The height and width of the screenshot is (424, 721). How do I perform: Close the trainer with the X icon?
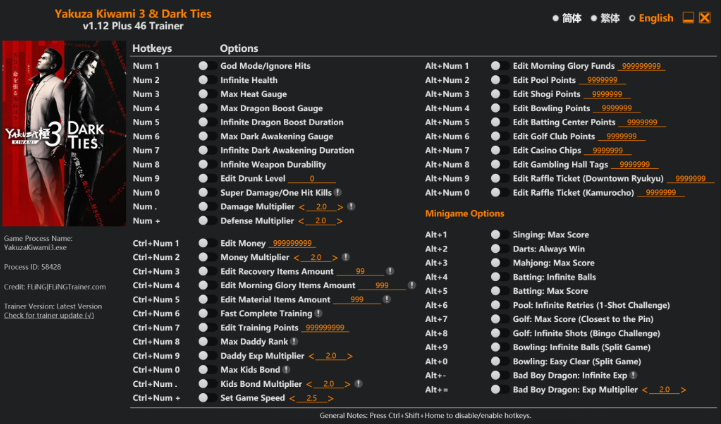click(704, 18)
